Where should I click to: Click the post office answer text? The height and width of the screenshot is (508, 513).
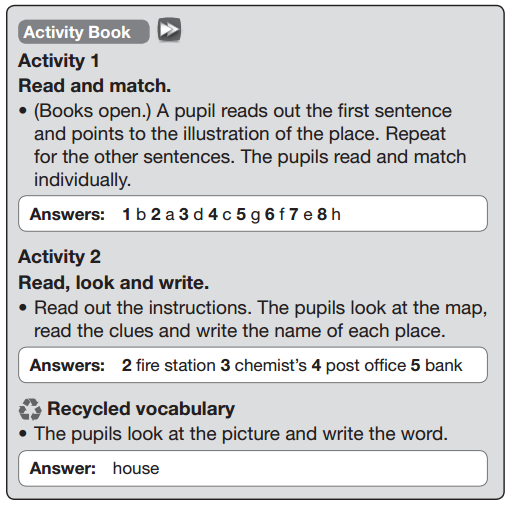pos(366,366)
